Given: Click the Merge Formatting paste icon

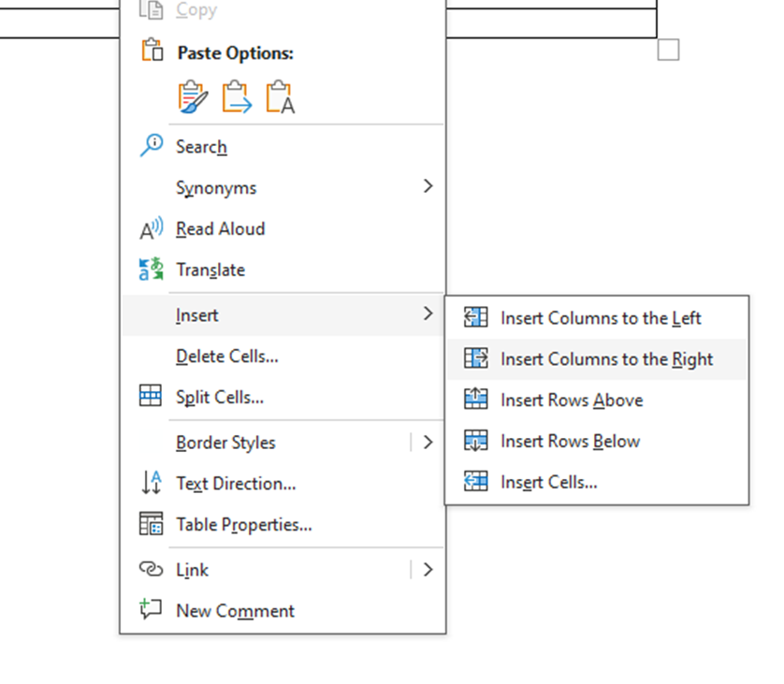Looking at the screenshot, I should point(237,97).
